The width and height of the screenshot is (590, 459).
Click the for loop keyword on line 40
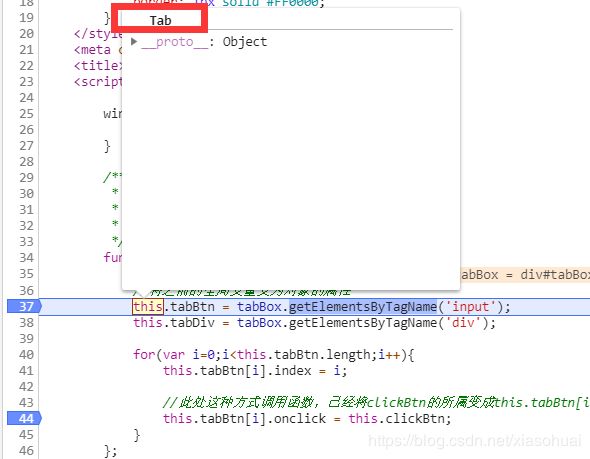coord(144,355)
